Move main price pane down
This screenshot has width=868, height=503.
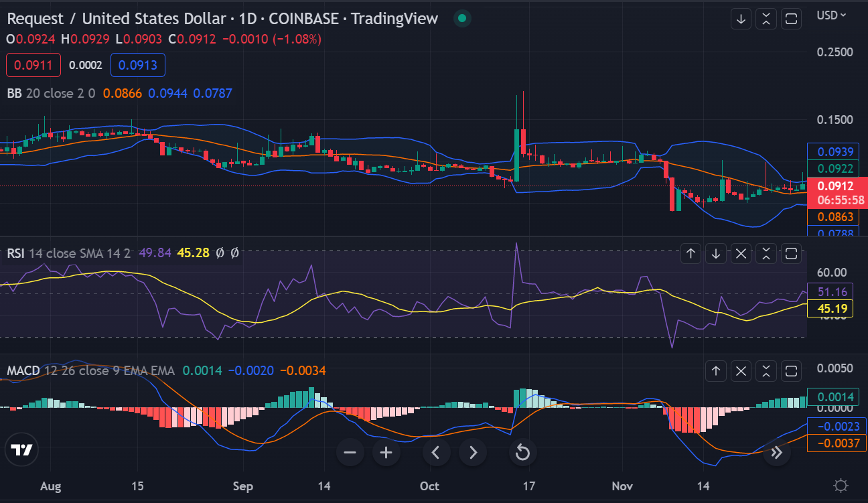(x=741, y=19)
